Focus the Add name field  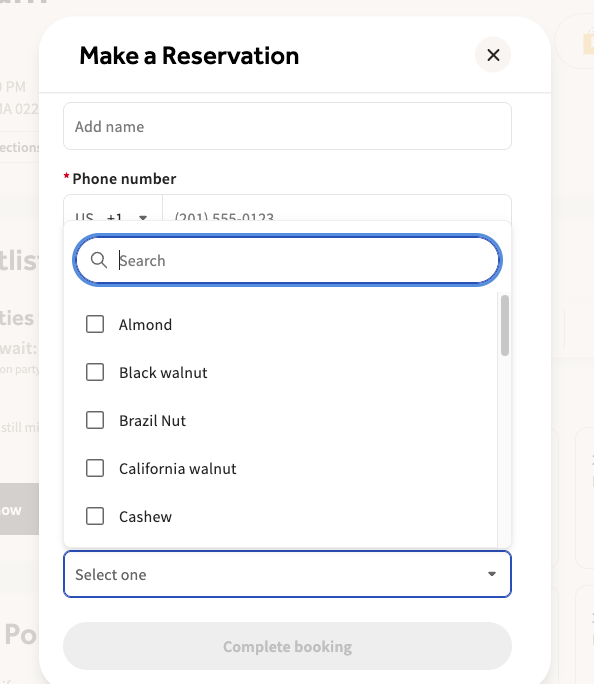(287, 126)
